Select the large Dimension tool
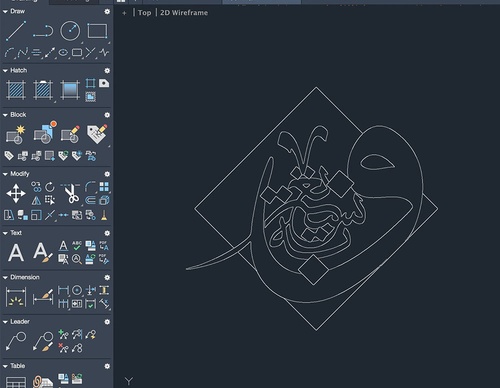The width and height of the screenshot is (500, 388). [x=16, y=297]
